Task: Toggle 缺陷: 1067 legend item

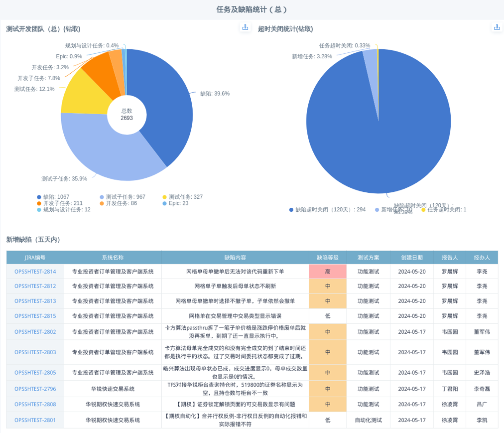Action: 53,197
